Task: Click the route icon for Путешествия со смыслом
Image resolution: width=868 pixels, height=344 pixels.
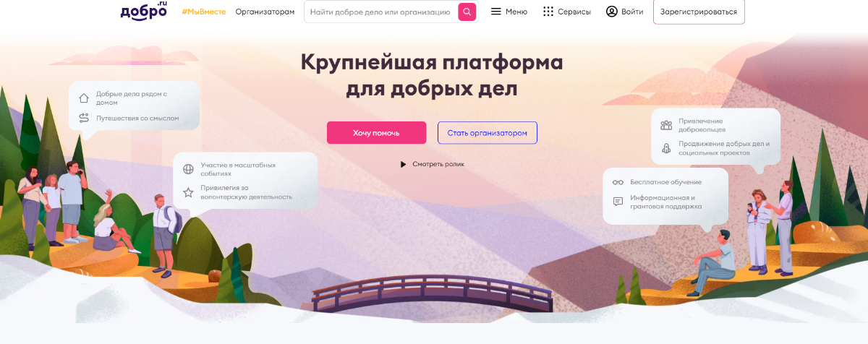Action: coord(84,118)
